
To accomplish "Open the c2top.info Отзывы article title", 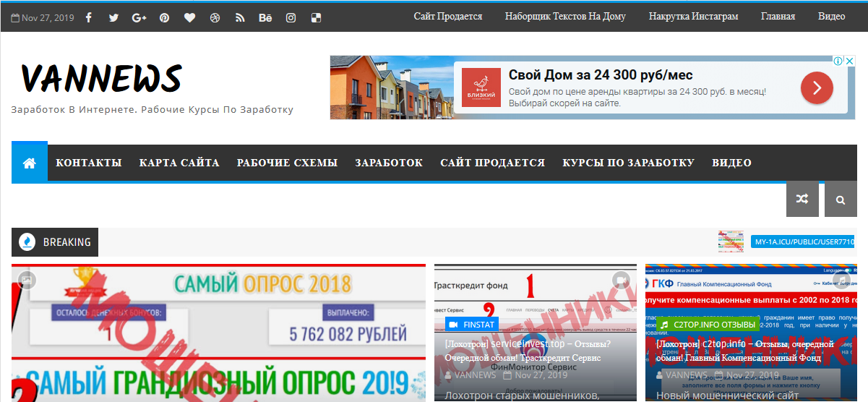I will tap(746, 351).
